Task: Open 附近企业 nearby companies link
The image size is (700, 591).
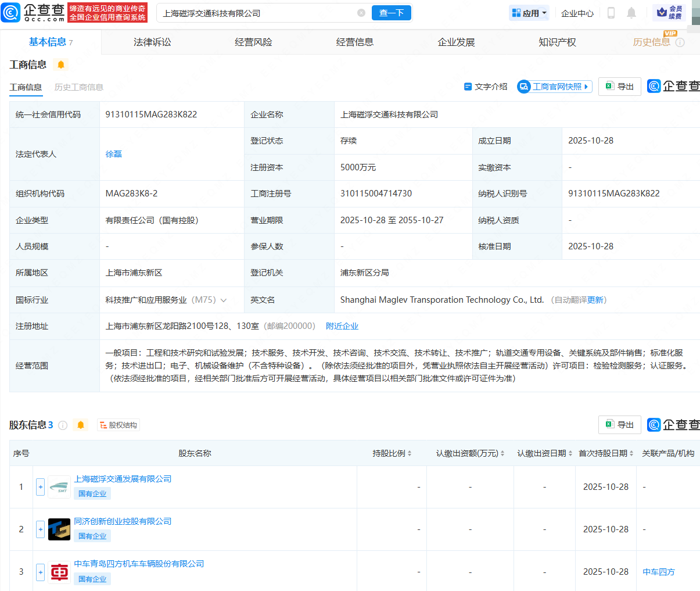Action: 342,326
